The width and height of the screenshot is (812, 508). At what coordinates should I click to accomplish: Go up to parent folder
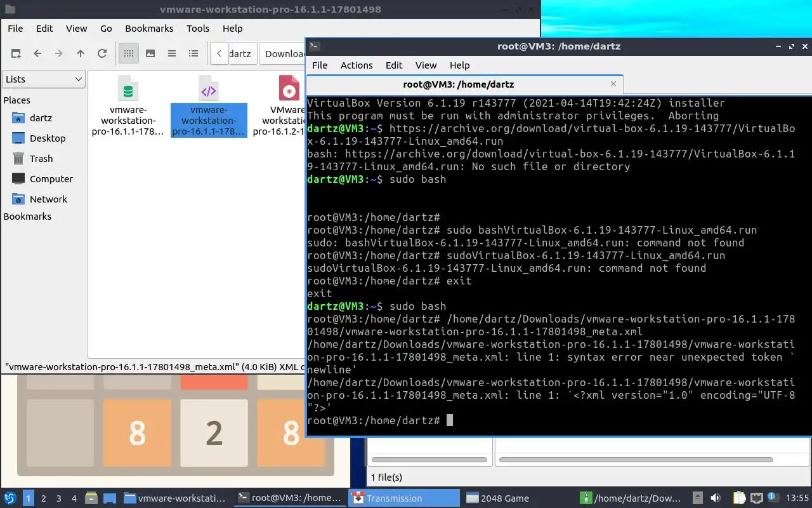(x=81, y=53)
